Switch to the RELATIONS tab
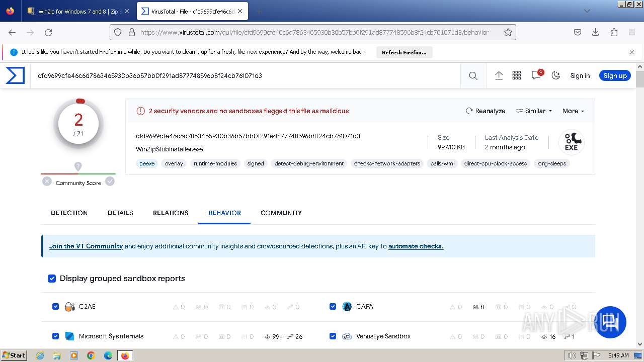The height and width of the screenshot is (362, 644). (x=171, y=213)
